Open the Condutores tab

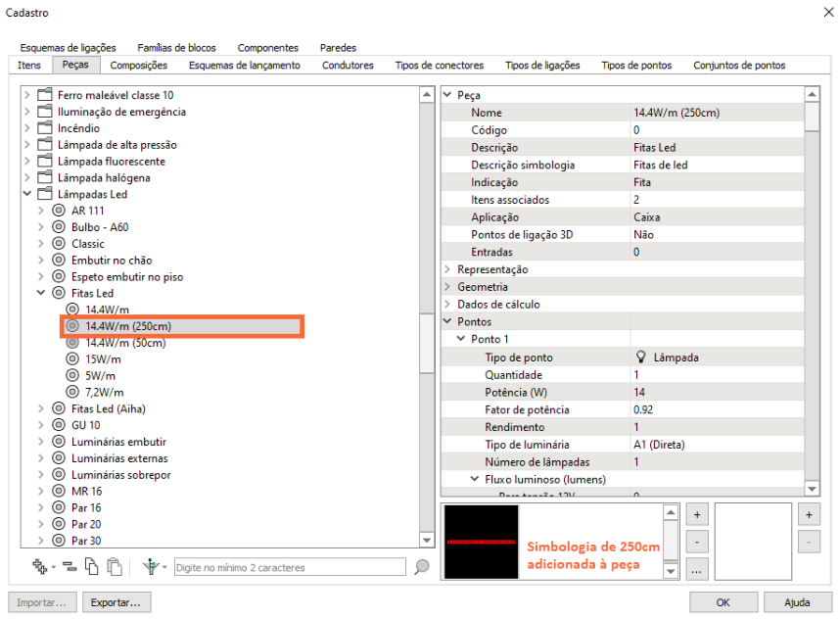click(x=348, y=66)
